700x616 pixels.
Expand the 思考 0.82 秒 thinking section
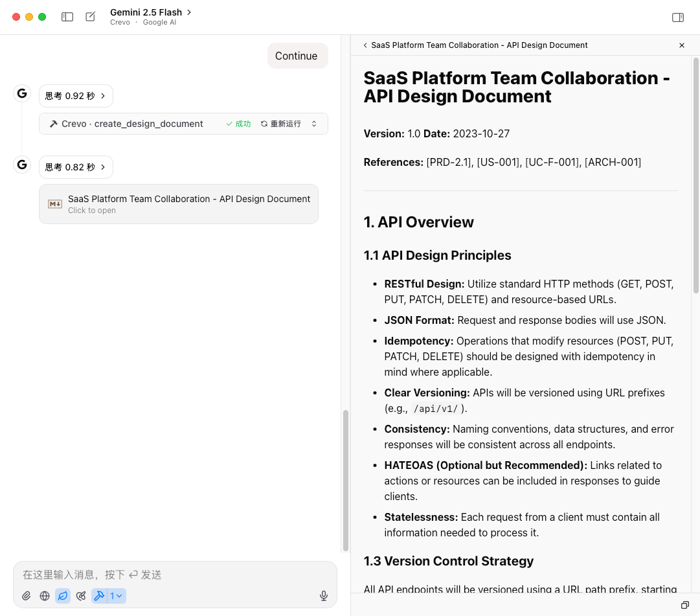click(76, 167)
